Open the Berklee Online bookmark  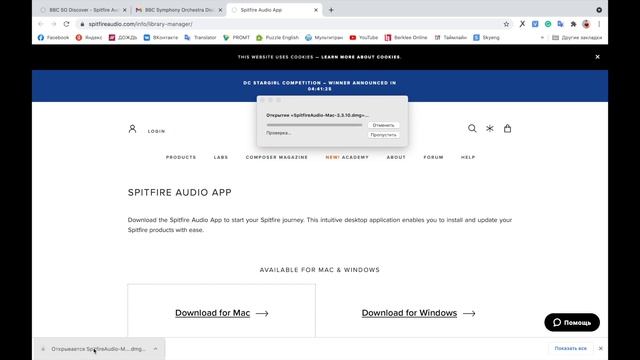[406, 38]
